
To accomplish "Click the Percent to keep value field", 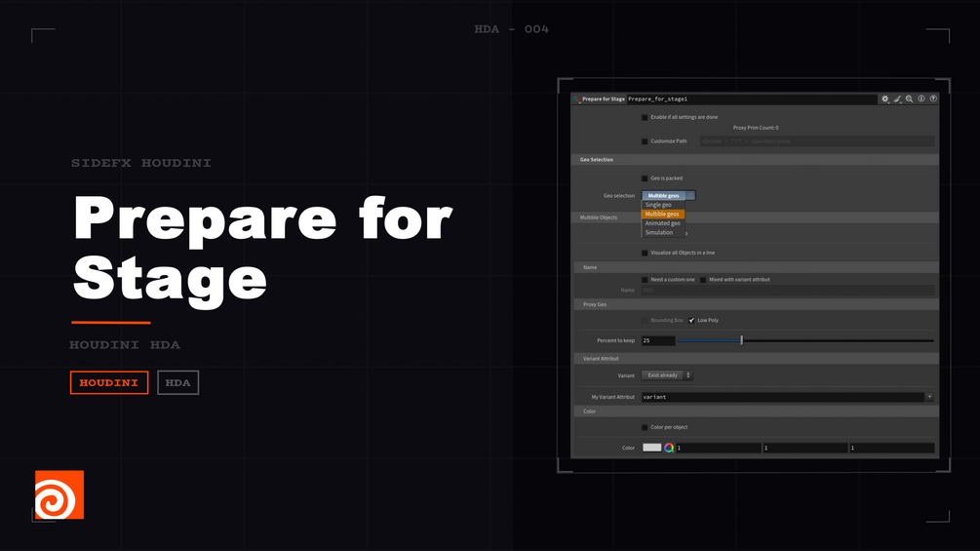I will pyautogui.click(x=658, y=340).
